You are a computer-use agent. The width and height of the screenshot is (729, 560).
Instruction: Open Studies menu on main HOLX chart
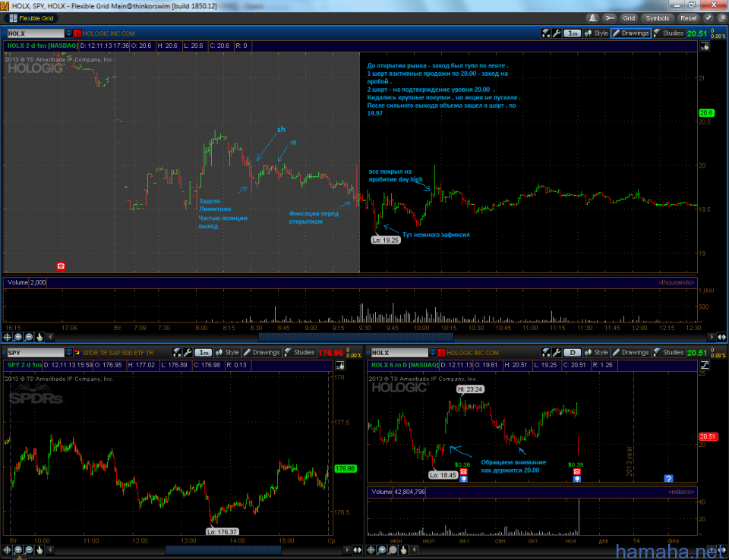(x=668, y=33)
